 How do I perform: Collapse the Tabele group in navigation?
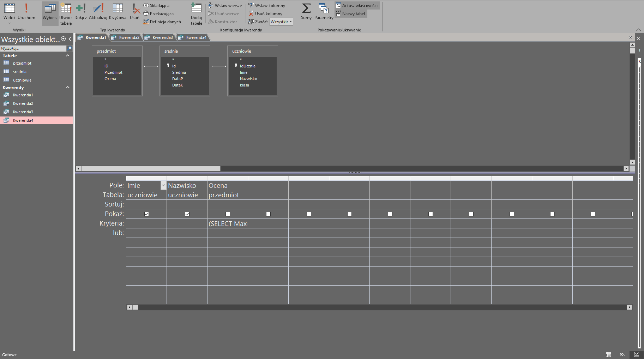(x=68, y=56)
